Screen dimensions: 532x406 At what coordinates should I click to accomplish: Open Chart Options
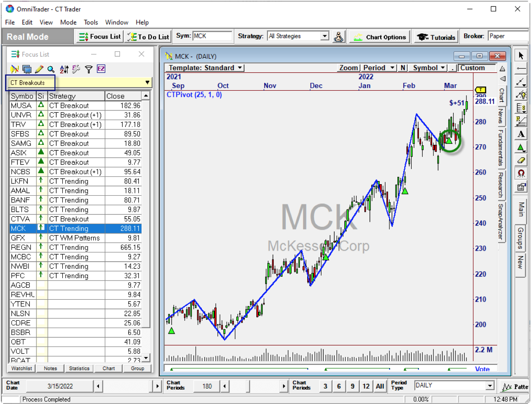pos(380,37)
